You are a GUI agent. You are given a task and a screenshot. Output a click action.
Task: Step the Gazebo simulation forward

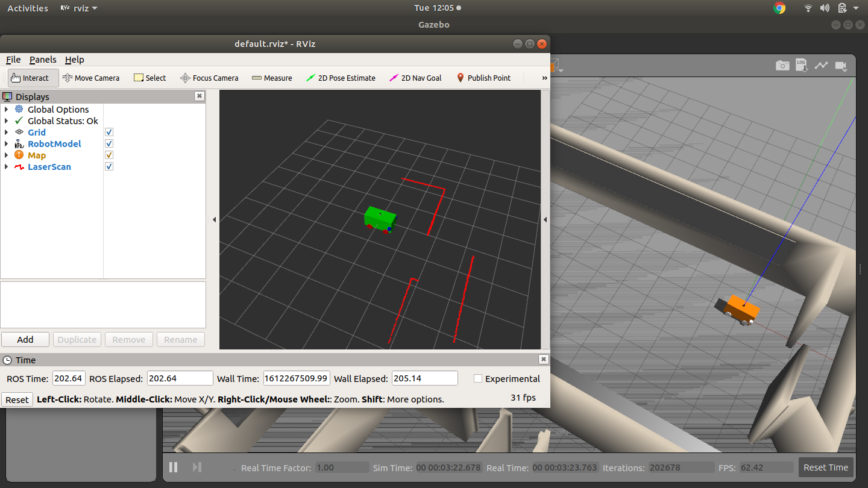pyautogui.click(x=197, y=467)
